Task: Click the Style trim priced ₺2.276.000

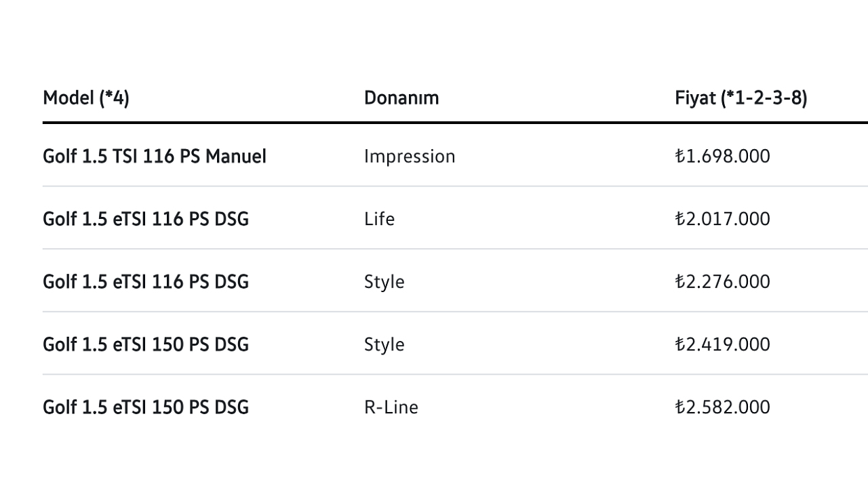Action: (x=384, y=283)
